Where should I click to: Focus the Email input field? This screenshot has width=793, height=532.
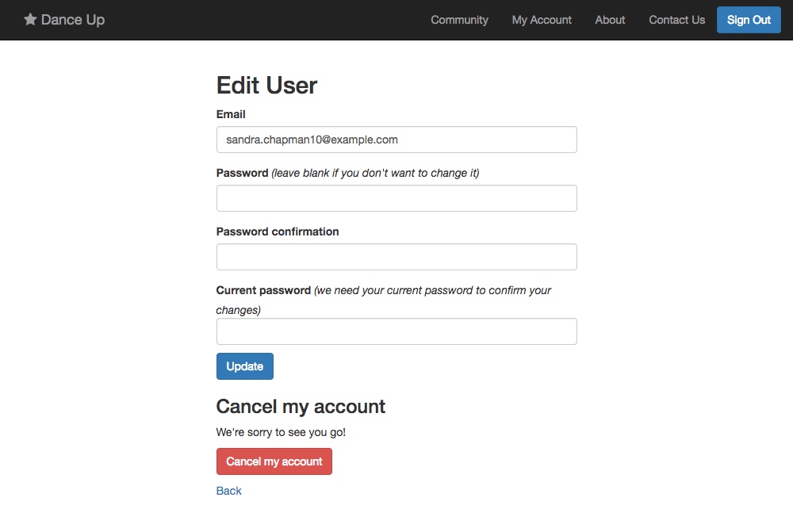396,139
